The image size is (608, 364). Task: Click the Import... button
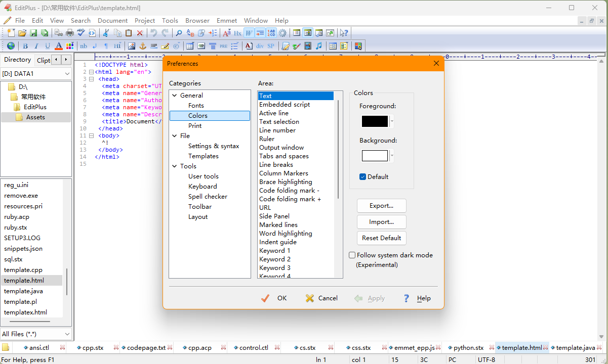pos(381,222)
